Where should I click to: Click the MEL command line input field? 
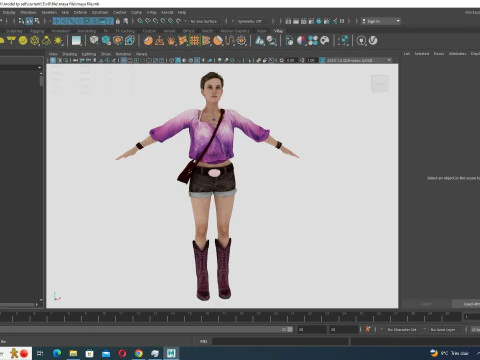point(280,341)
